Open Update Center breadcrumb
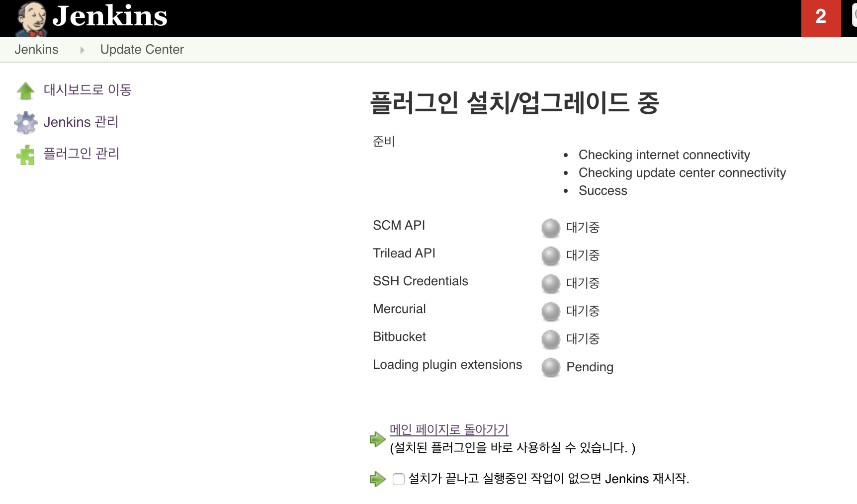 coord(142,49)
